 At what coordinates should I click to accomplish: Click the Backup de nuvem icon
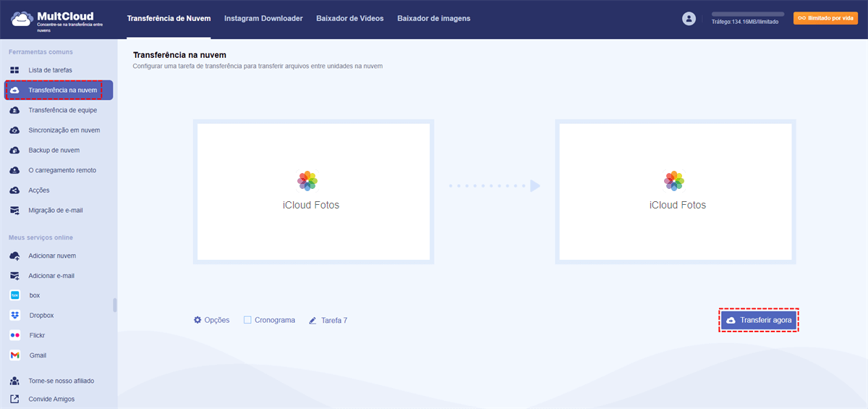[x=14, y=151]
